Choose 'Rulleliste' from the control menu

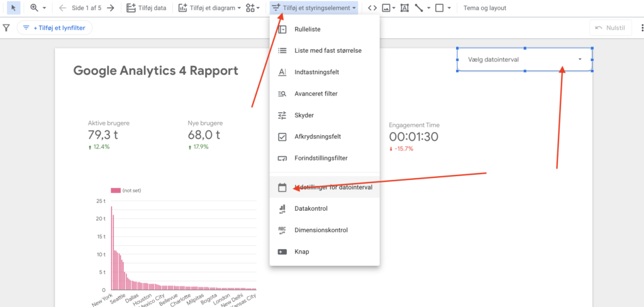point(325,29)
